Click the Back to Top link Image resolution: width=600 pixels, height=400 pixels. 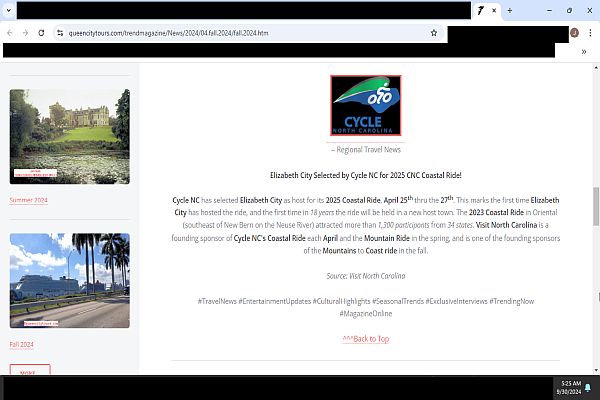pyautogui.click(x=365, y=339)
